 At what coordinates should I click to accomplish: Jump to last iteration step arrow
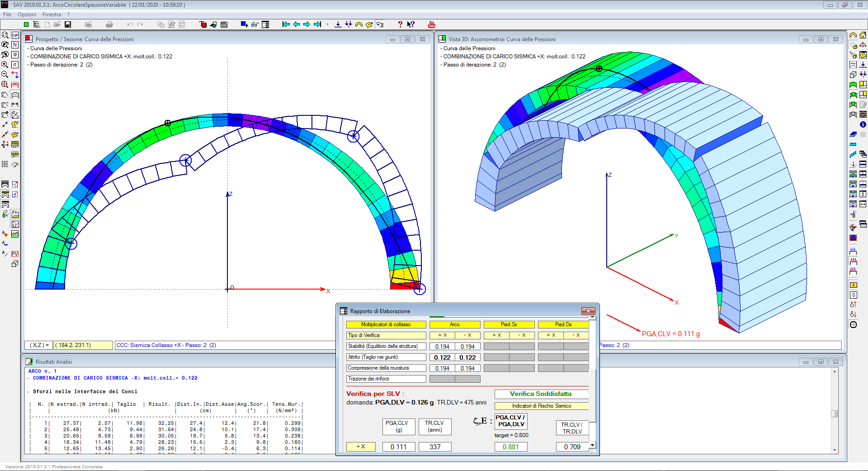[x=317, y=24]
